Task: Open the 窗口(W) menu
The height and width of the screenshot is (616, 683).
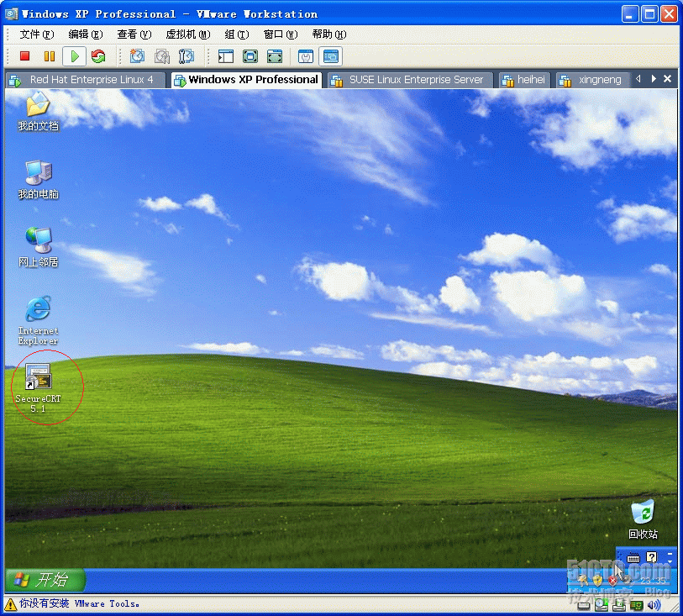Action: 281,34
